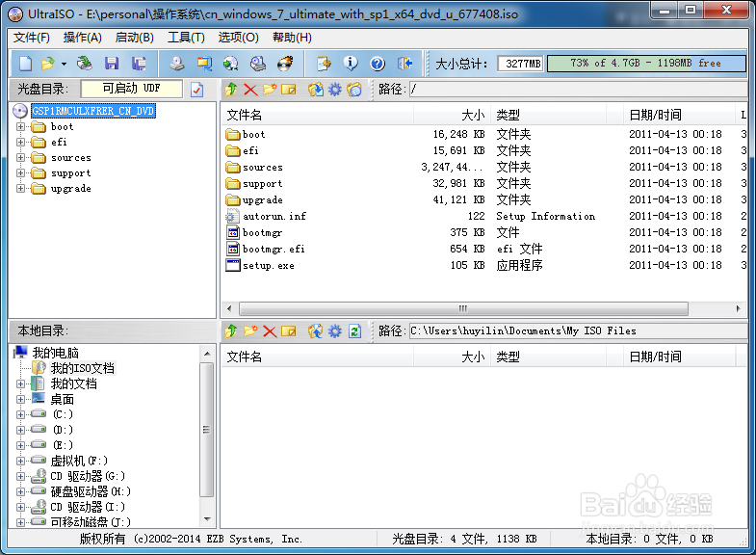Sort image files by 类型 column header
Image resolution: width=756 pixels, height=555 pixels.
click(548, 116)
